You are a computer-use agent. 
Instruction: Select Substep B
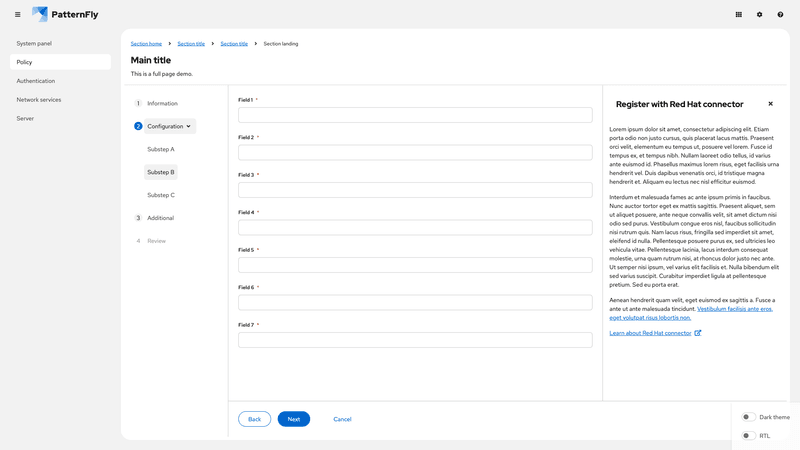tap(161, 172)
